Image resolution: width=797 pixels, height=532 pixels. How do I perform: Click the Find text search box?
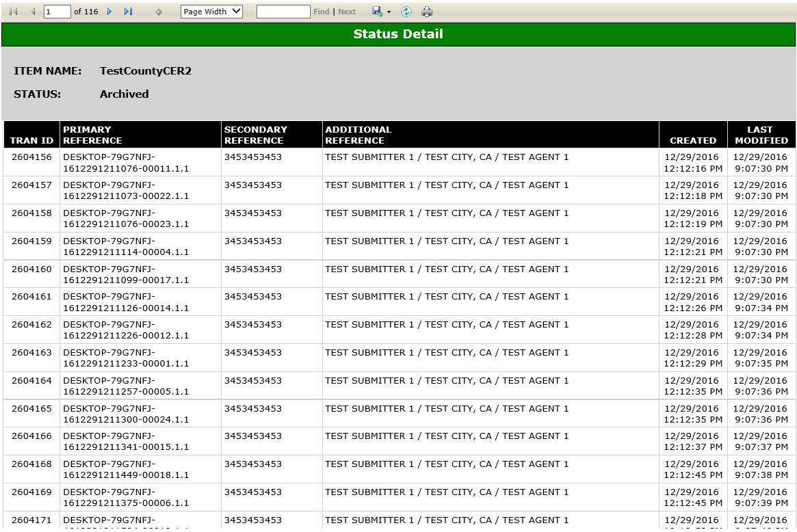tap(283, 12)
